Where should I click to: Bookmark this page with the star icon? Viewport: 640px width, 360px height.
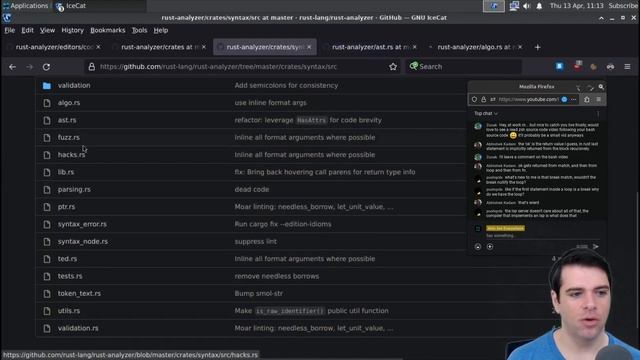393,67
